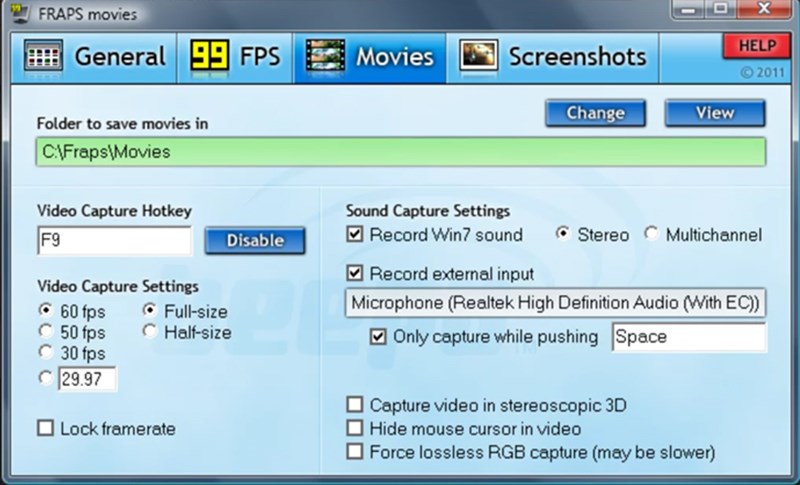Click View to open movies folder
This screenshot has height=485, width=800.
[714, 113]
